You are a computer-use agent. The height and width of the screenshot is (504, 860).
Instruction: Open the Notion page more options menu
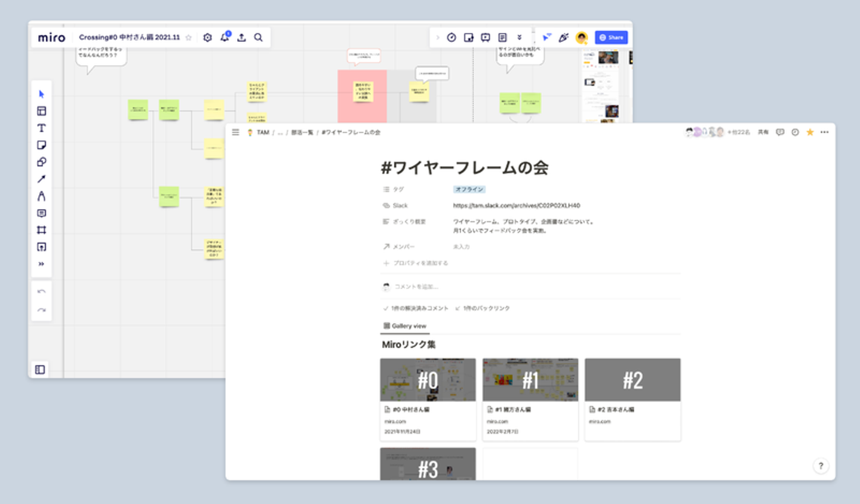[825, 133]
